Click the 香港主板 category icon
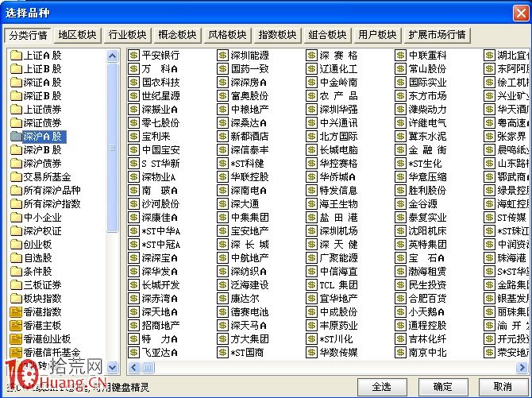This screenshot has width=532, height=398. pyautogui.click(x=16, y=326)
